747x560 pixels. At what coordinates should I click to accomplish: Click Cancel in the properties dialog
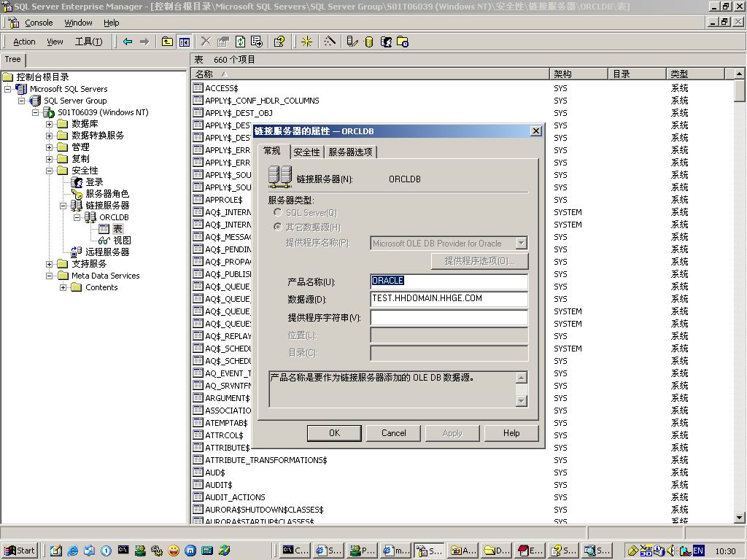pyautogui.click(x=393, y=433)
